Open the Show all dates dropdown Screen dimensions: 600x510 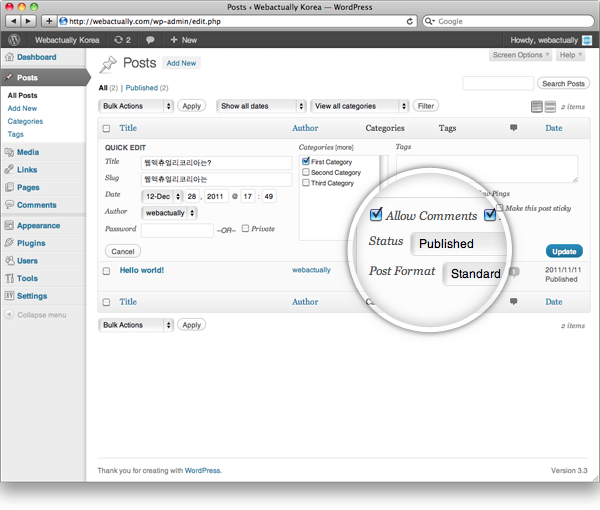[x=261, y=106]
